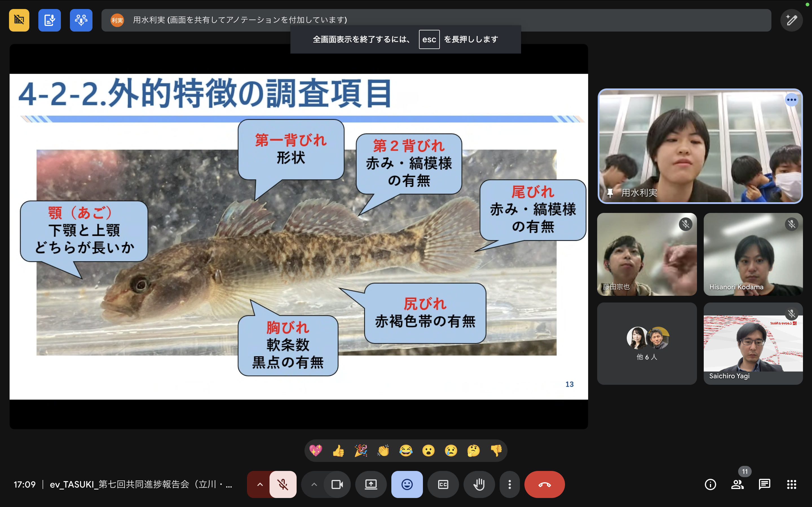Viewport: 812px width, 507px height.
Task: Turn on closed captions
Action: [443, 484]
